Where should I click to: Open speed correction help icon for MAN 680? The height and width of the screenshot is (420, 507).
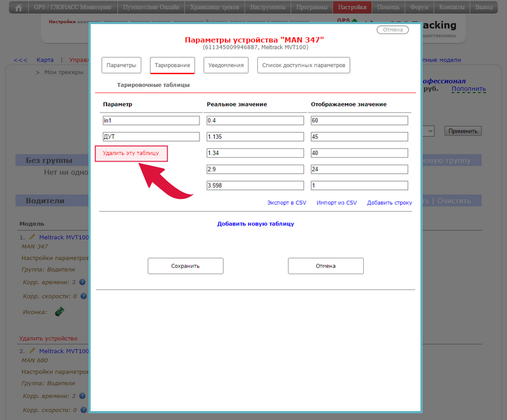(82, 410)
